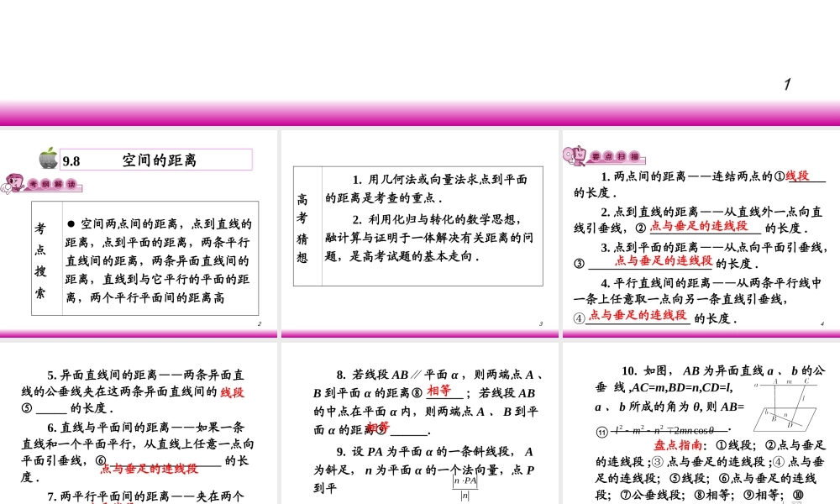Click text "10. 如图，AB 为异面直线"
Viewport: 840px width, 504px height.
tap(693, 370)
